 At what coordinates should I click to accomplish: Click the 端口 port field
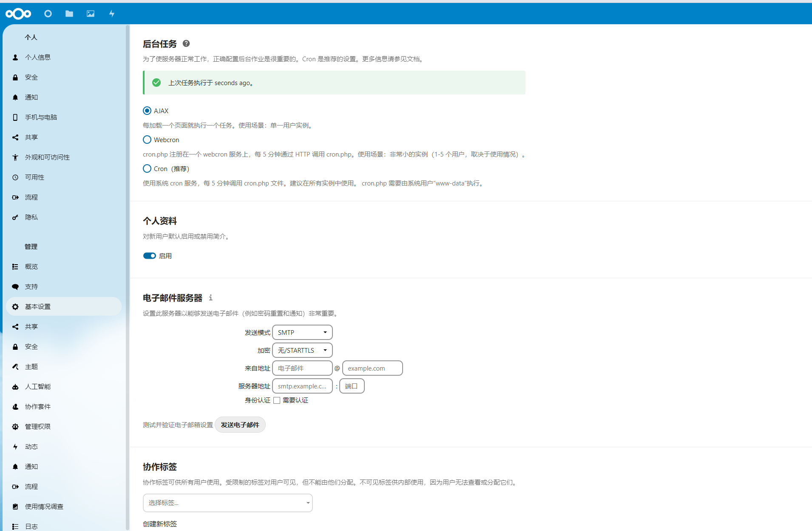point(352,386)
